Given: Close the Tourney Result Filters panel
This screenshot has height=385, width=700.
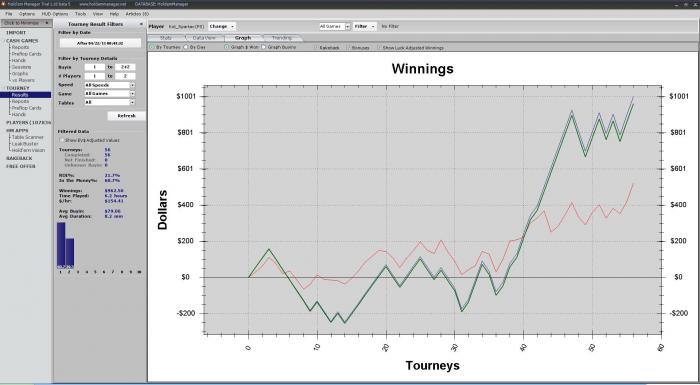Looking at the screenshot, I should pyautogui.click(x=142, y=24).
